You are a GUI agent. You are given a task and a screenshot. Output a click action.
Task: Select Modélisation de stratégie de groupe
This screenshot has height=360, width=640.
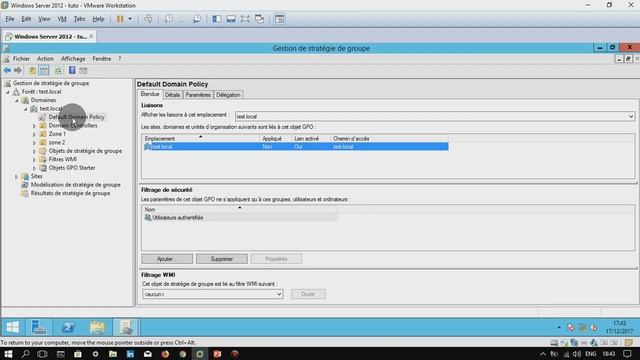(76, 185)
